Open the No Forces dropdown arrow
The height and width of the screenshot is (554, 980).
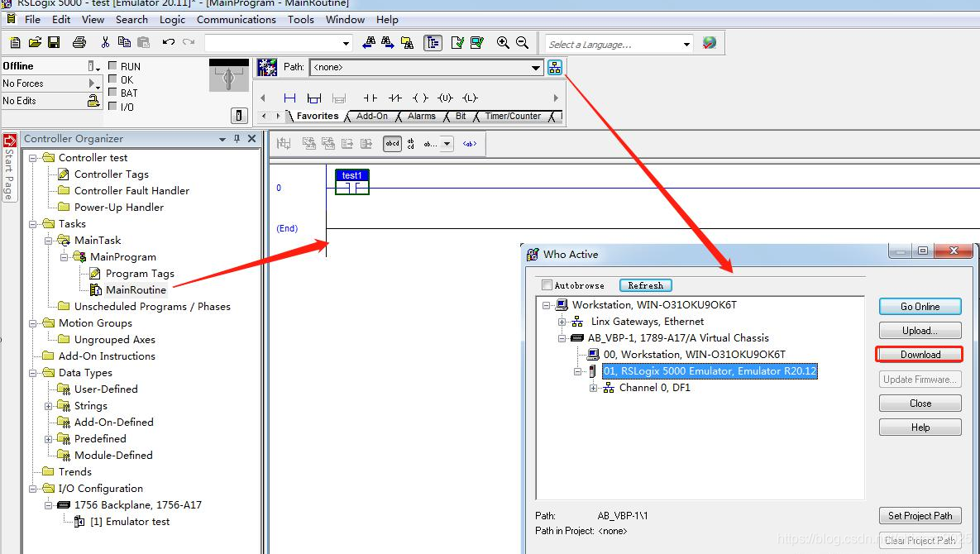coord(93,83)
